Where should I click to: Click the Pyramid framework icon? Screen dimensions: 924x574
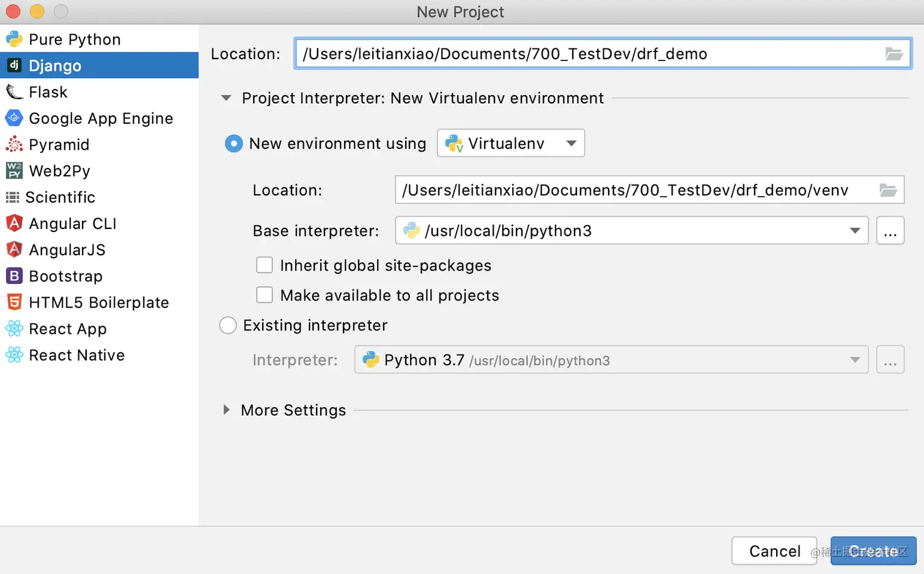pos(14,145)
